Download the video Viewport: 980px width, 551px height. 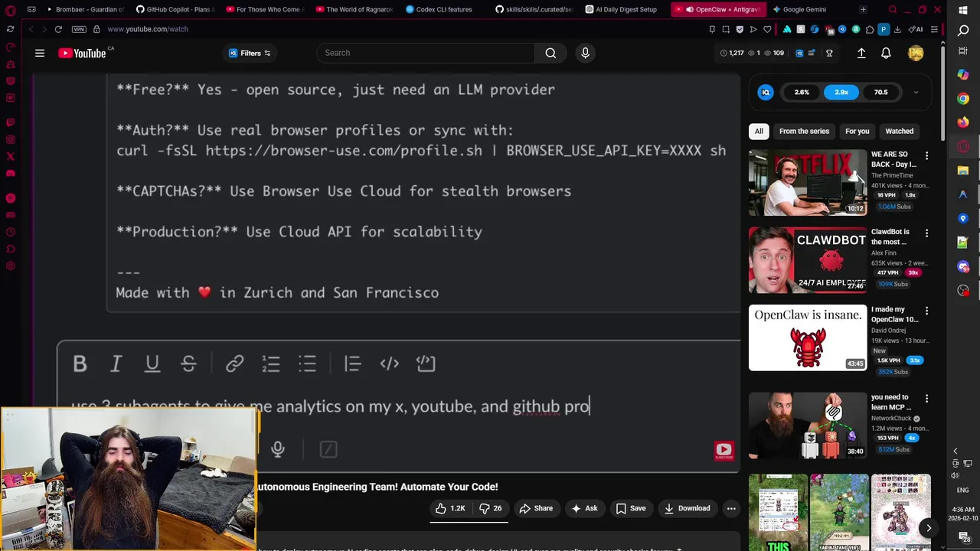pos(687,508)
